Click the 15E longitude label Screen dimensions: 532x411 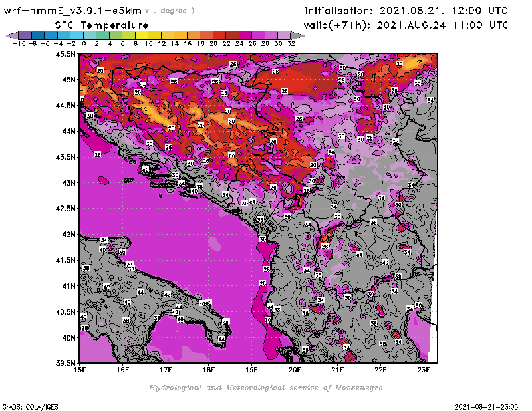pos(80,370)
